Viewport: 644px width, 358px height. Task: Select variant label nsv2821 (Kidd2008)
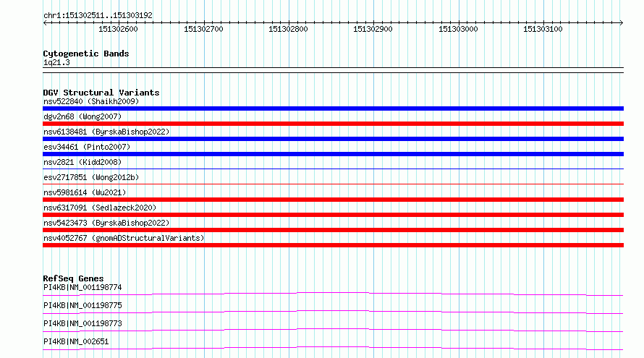tap(82, 162)
